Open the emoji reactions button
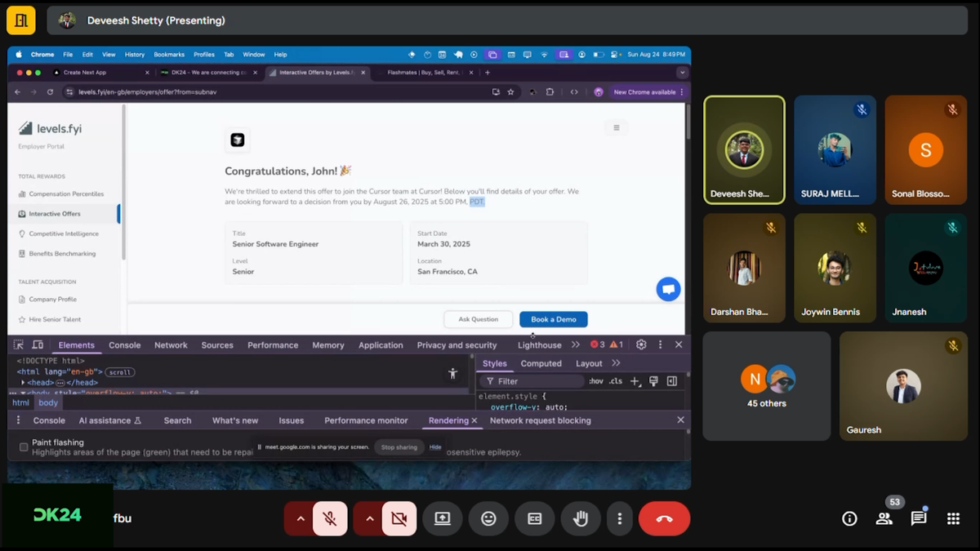Image resolution: width=980 pixels, height=551 pixels. (x=488, y=518)
